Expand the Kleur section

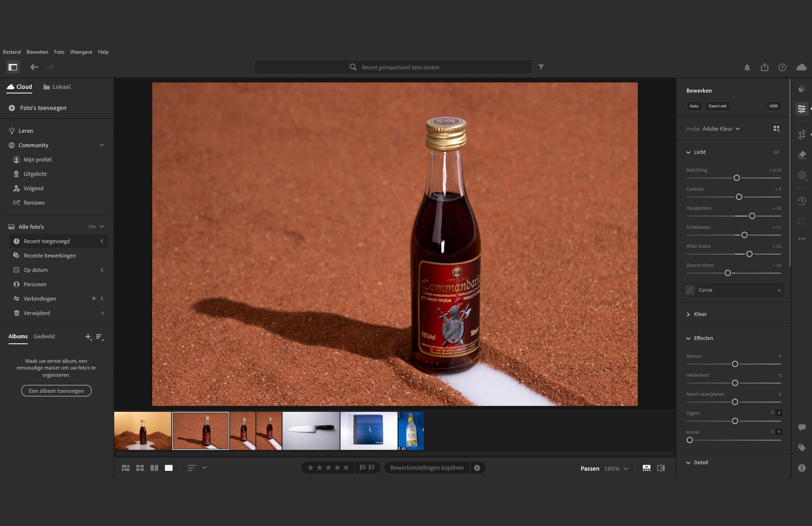(688, 314)
